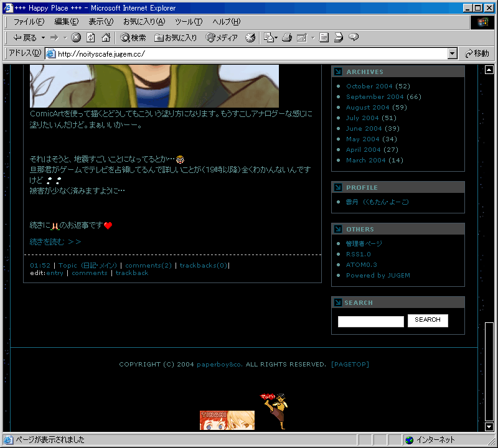The width and height of the screenshot is (498, 448).
Task: Click the Windows flag throbber logo
Action: point(482,22)
